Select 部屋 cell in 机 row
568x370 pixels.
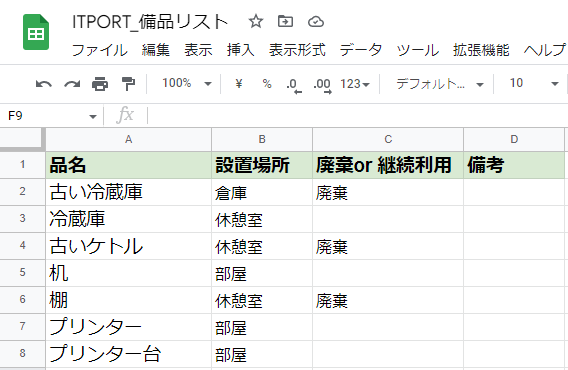tap(262, 273)
